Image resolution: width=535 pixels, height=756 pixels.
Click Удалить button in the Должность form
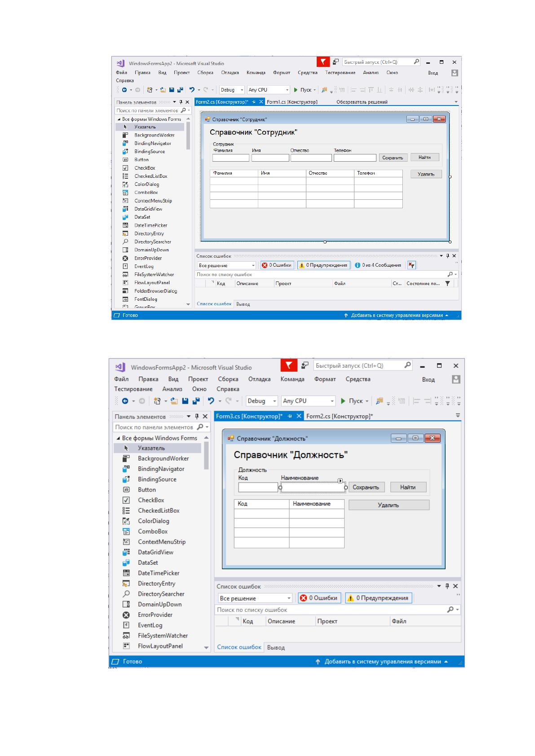click(389, 505)
